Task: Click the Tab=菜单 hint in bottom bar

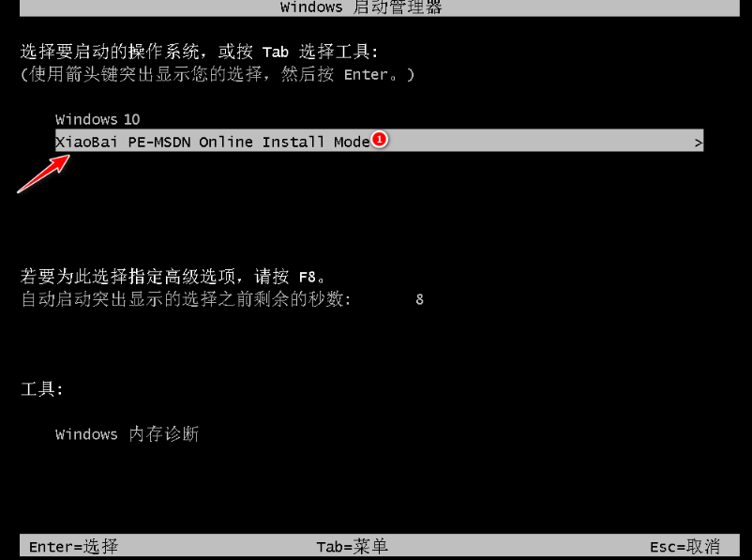Action: tap(352, 546)
